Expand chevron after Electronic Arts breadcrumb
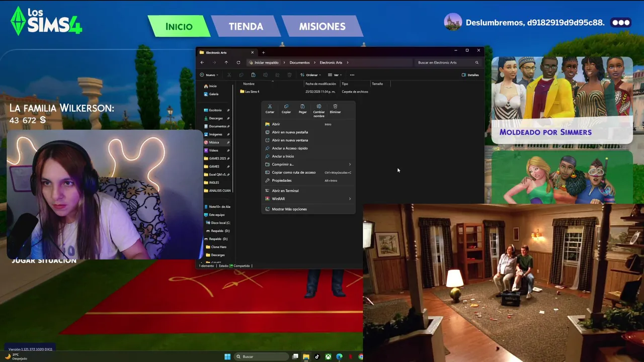This screenshot has width=644, height=362. tap(347, 62)
